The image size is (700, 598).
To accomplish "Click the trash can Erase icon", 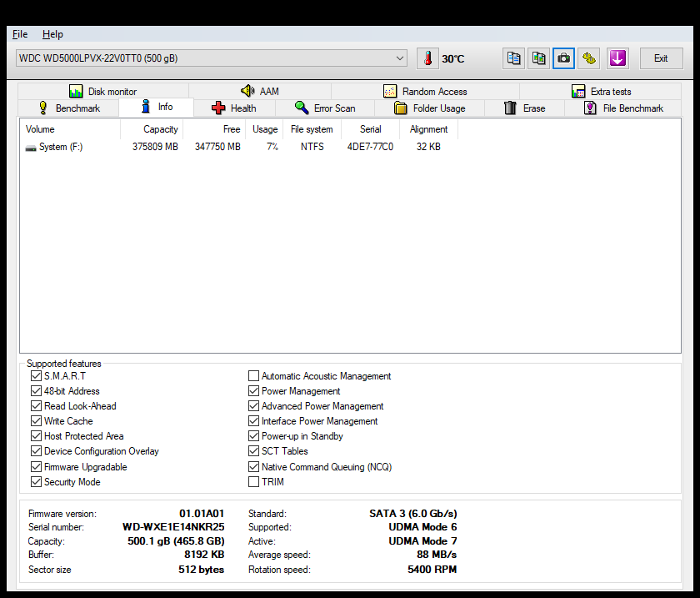I will (x=511, y=108).
